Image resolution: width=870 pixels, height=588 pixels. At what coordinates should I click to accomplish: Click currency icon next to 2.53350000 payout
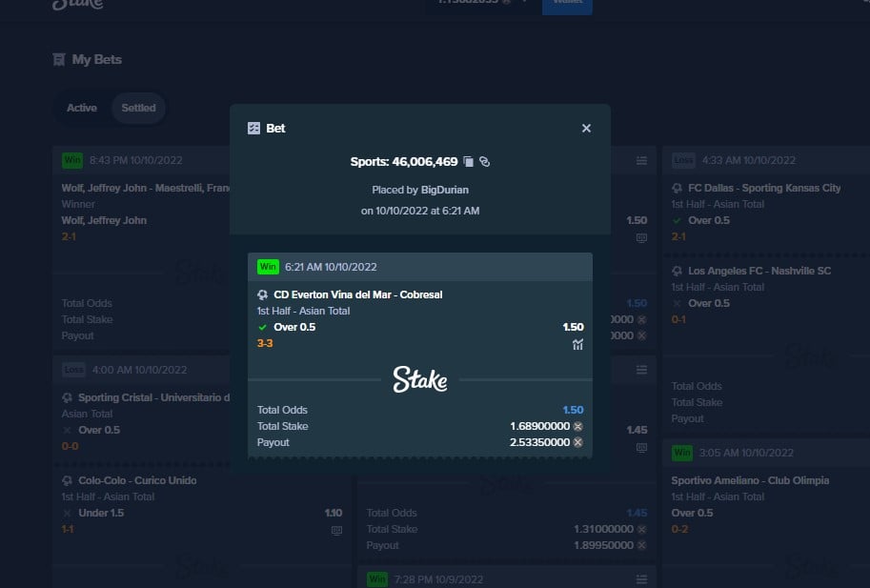(x=577, y=442)
